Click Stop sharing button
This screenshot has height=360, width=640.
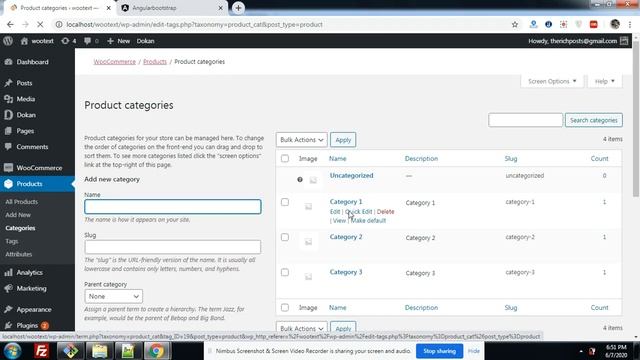(x=439, y=351)
